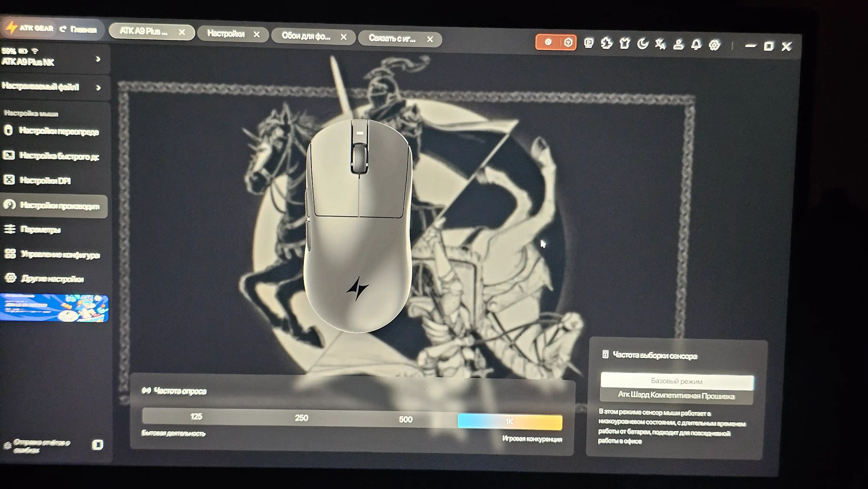
Task: Click the polling rate icon beside Частота опроса
Action: 146,390
